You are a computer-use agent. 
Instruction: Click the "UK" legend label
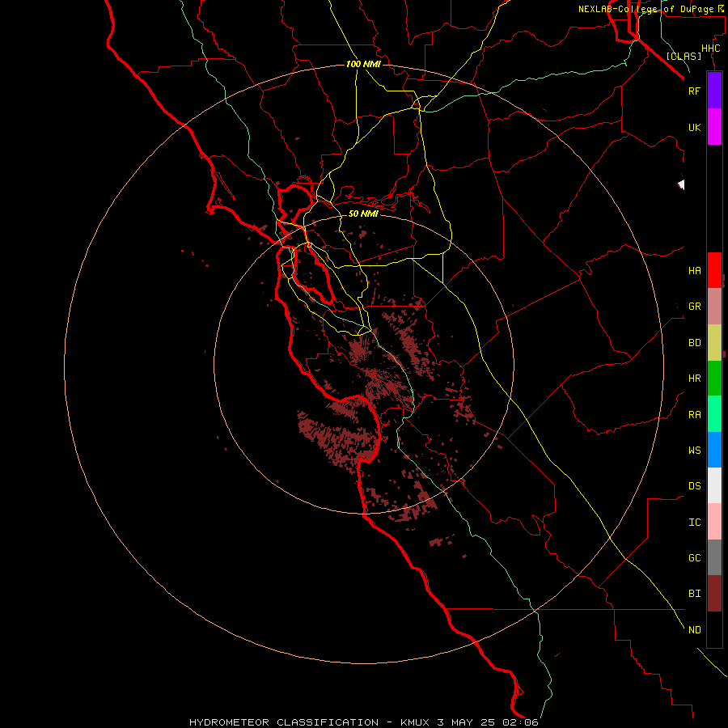click(x=694, y=127)
